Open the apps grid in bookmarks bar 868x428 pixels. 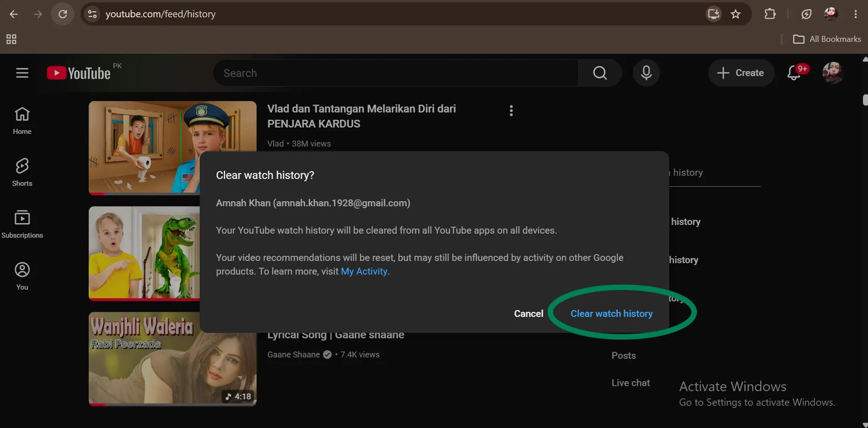11,39
